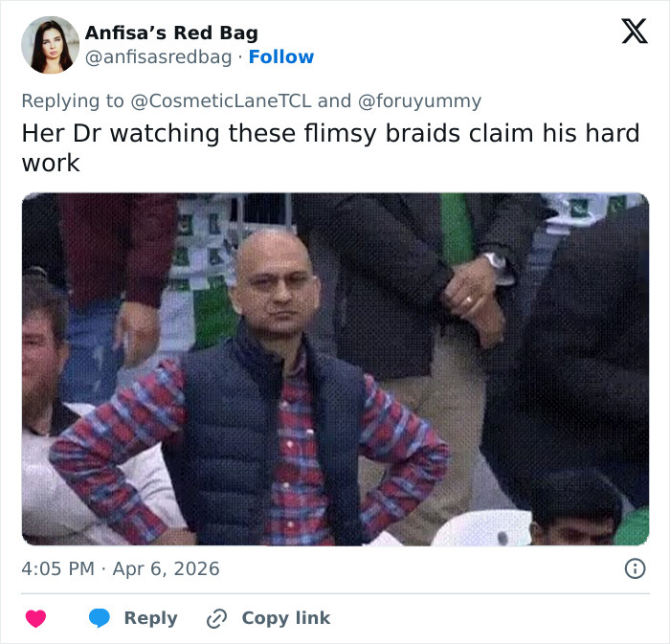Click the @anfisasredbag handle
The width and height of the screenshot is (670, 644).
(159, 57)
